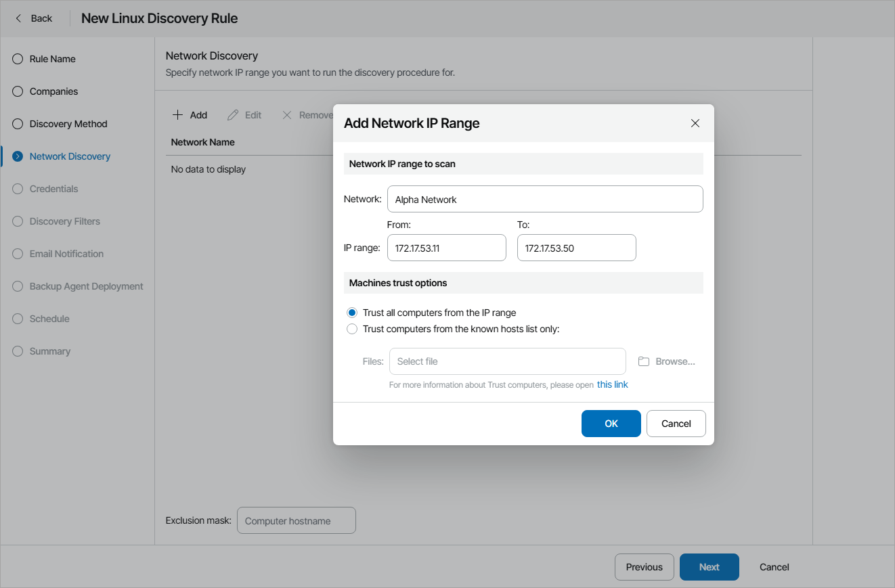Close the Add Network IP Range dialog
895x588 pixels.
(695, 123)
